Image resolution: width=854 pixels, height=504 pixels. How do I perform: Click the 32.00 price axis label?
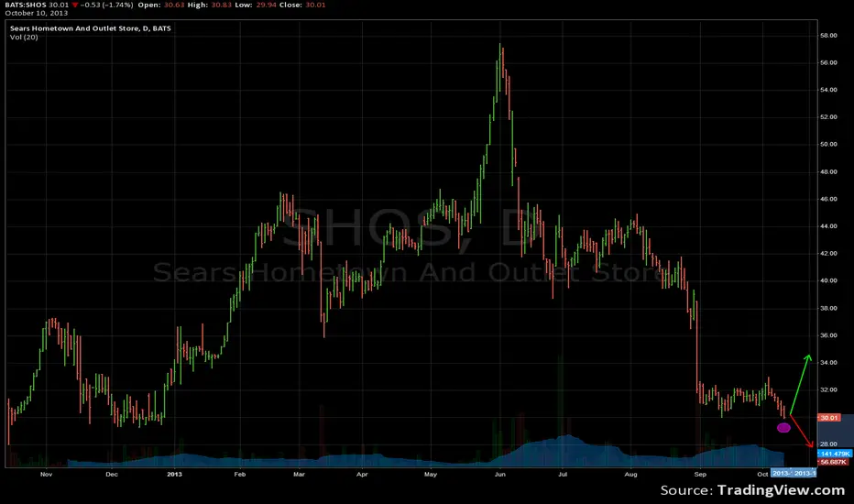(828, 389)
